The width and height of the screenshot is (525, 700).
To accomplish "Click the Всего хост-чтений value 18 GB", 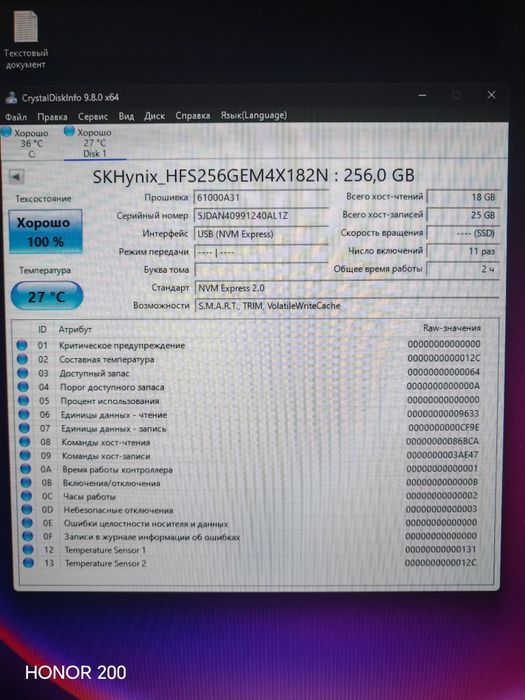I will pyautogui.click(x=463, y=197).
